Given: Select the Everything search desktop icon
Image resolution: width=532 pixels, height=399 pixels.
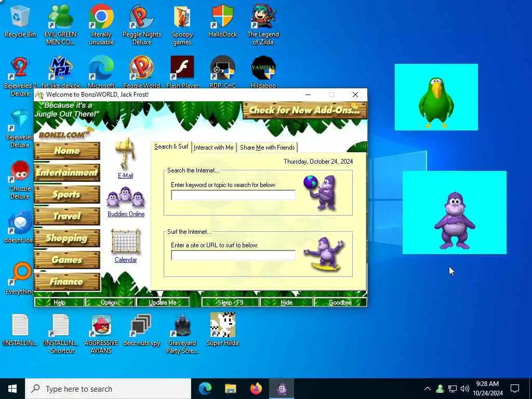Looking at the screenshot, I should (x=20, y=277).
